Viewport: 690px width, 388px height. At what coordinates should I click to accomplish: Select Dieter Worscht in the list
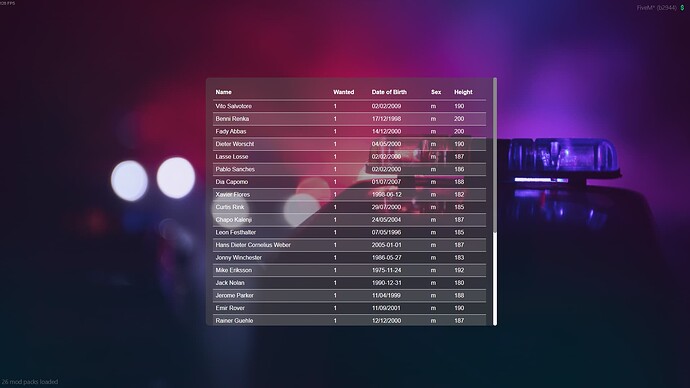click(349, 144)
